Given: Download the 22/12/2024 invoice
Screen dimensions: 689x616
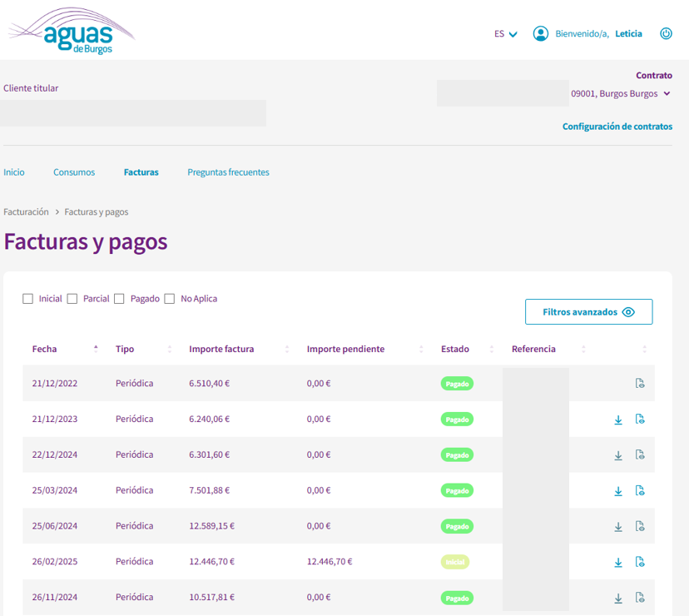Looking at the screenshot, I should tap(618, 455).
